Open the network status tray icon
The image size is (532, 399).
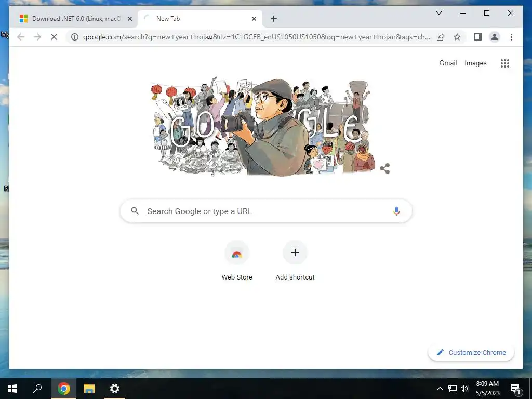click(x=453, y=389)
